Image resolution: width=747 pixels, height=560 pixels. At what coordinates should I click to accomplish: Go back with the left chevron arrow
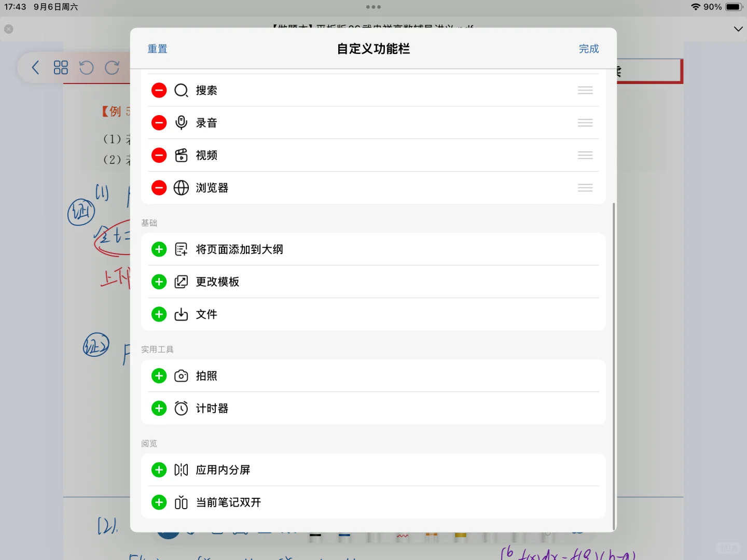click(35, 67)
